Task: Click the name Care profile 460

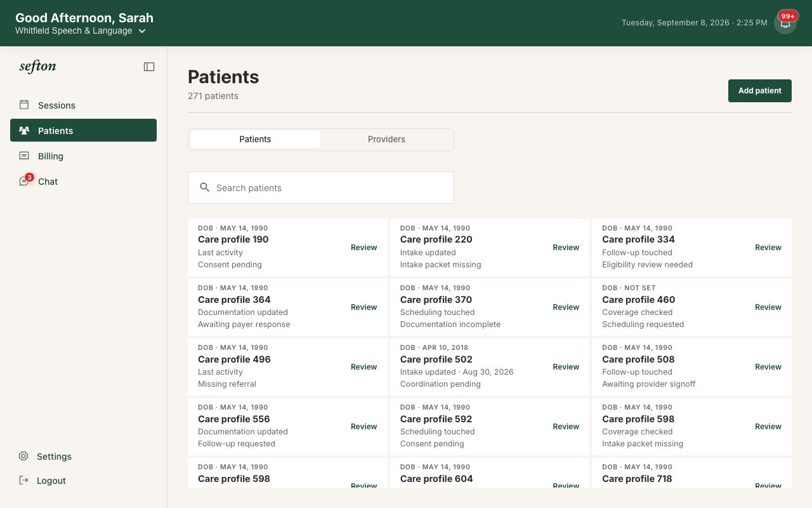Action: pyautogui.click(x=638, y=300)
